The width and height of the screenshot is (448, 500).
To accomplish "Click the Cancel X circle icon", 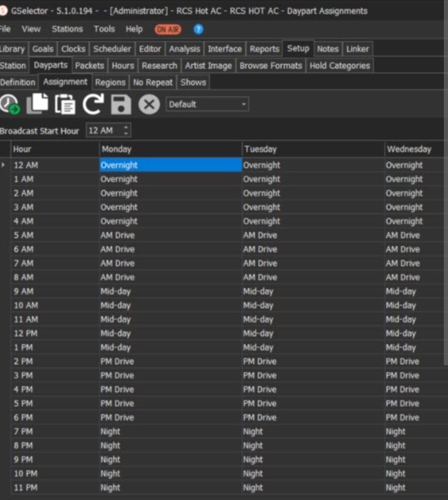I will [x=149, y=104].
